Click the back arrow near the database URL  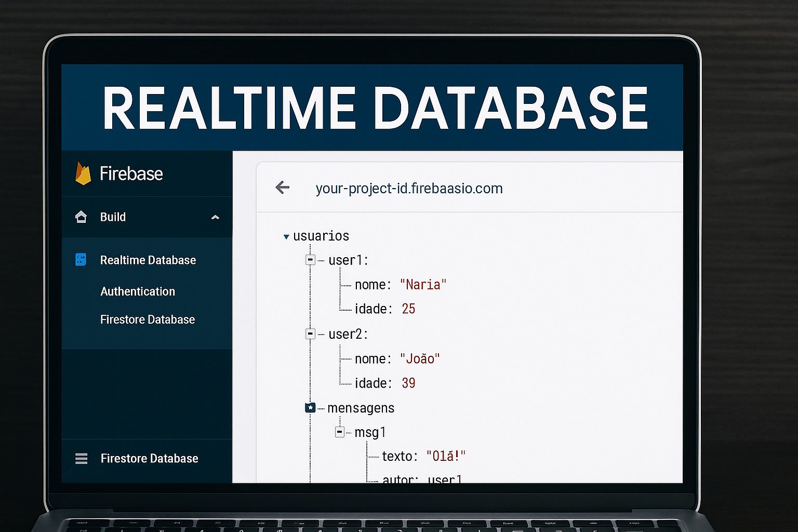point(282,188)
